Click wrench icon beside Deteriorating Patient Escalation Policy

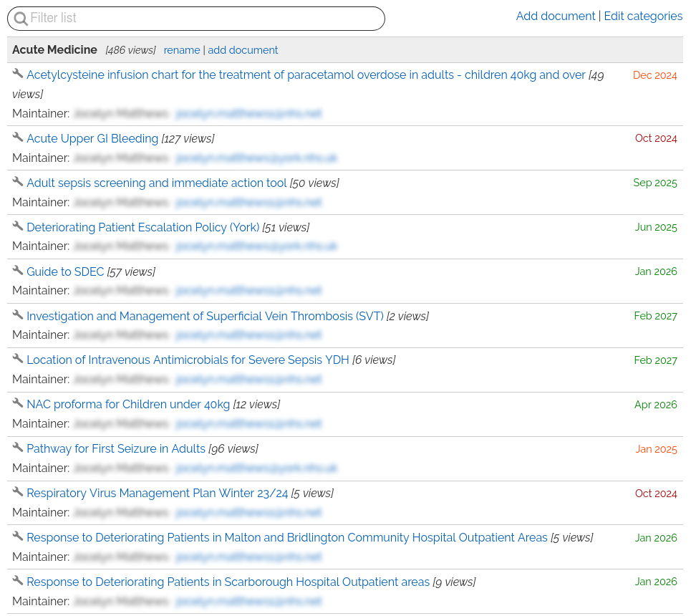click(x=18, y=226)
